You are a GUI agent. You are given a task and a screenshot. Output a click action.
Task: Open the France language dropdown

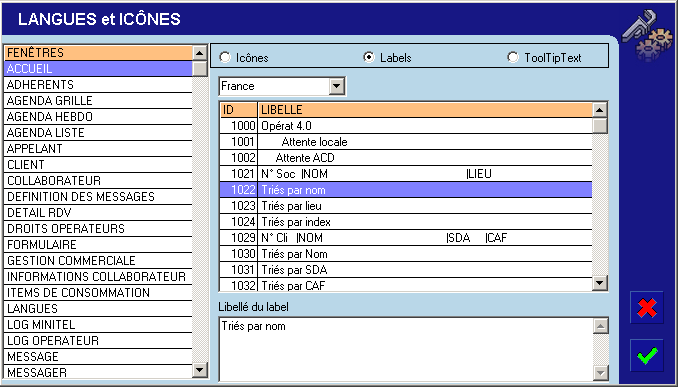[x=336, y=86]
